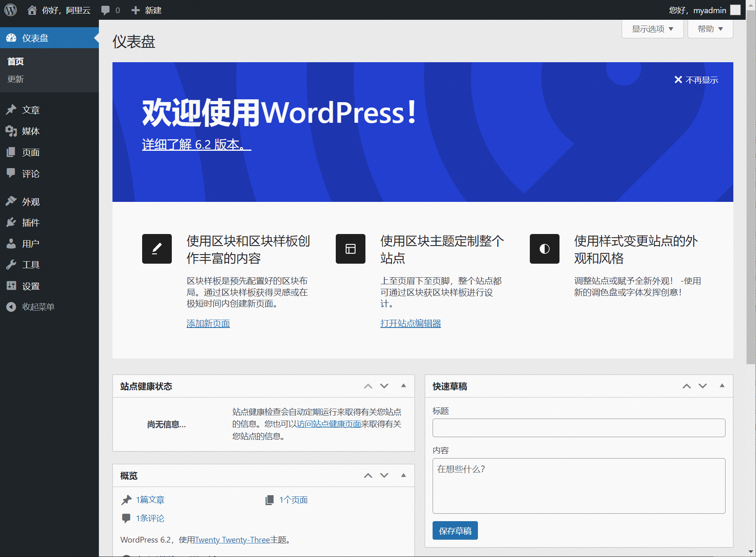Open 1篇文章 link in 概览

tap(150, 500)
